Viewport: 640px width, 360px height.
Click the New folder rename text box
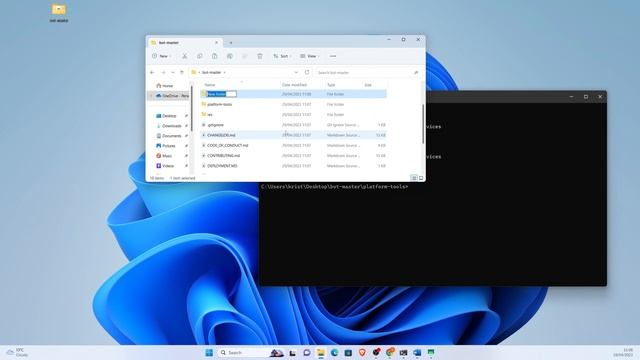point(222,94)
